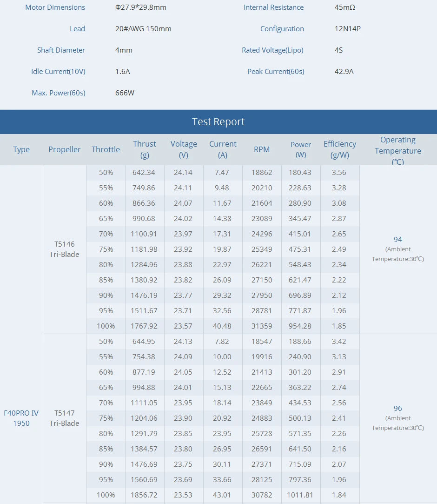Select the 1011.81 power value

pos(300,495)
